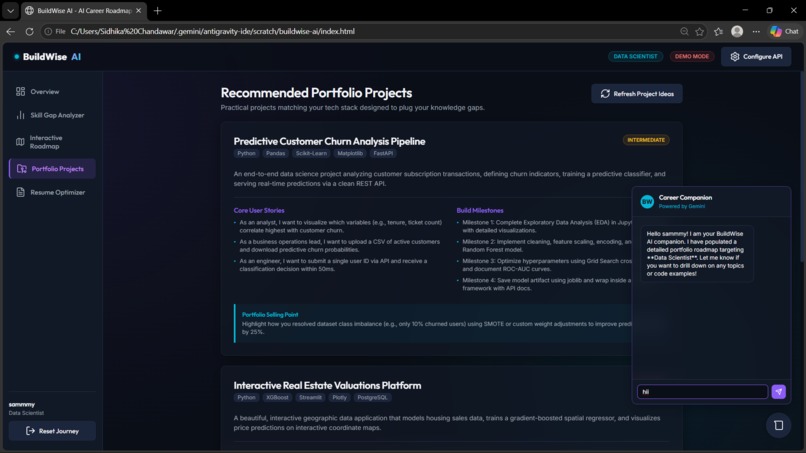This screenshot has height=453, width=806.
Task: Click the Scikit-Learn tag
Action: (x=311, y=153)
